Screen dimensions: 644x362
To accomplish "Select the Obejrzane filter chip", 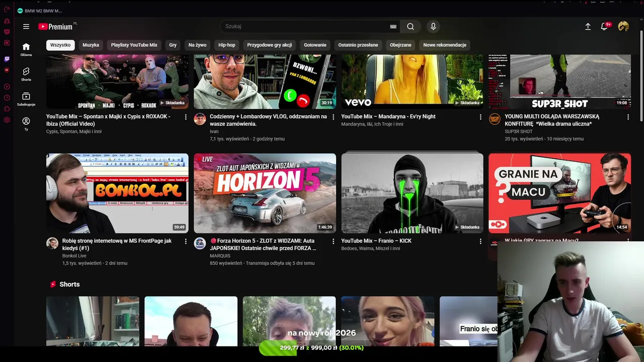I will 400,45.
